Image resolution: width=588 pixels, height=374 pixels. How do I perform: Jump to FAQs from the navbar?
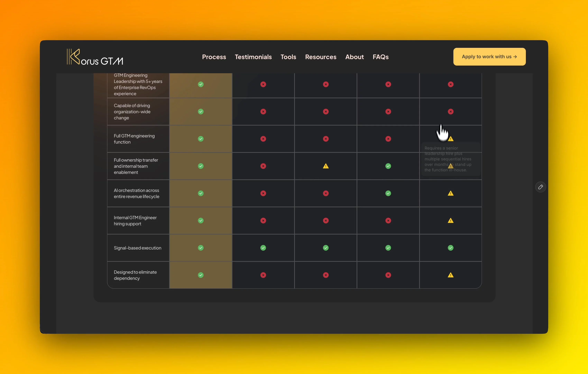pyautogui.click(x=380, y=57)
